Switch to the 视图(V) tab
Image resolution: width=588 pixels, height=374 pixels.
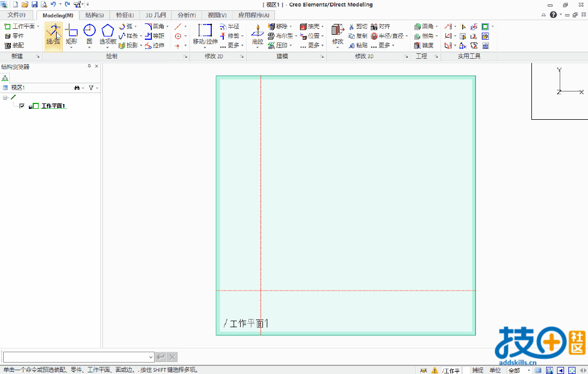coord(217,15)
